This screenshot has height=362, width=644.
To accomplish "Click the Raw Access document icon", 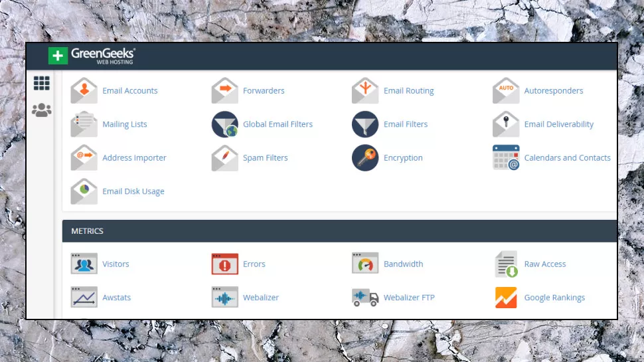I will click(506, 264).
